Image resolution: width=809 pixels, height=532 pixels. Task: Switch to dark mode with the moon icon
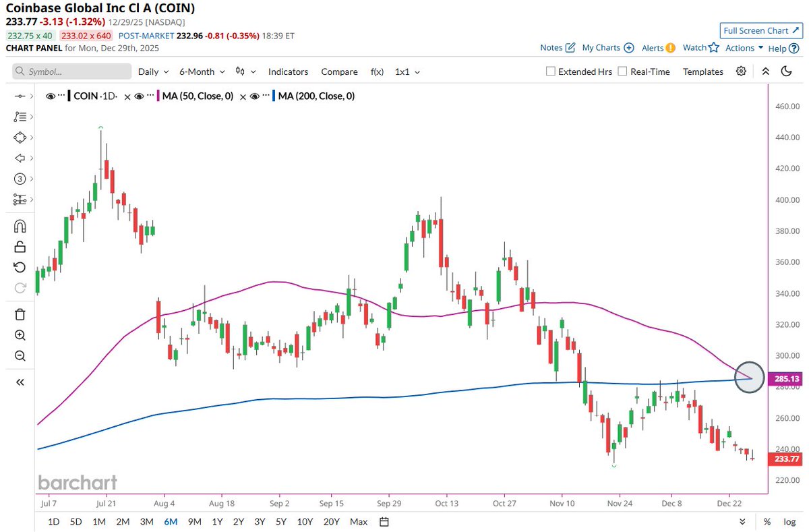(x=787, y=71)
